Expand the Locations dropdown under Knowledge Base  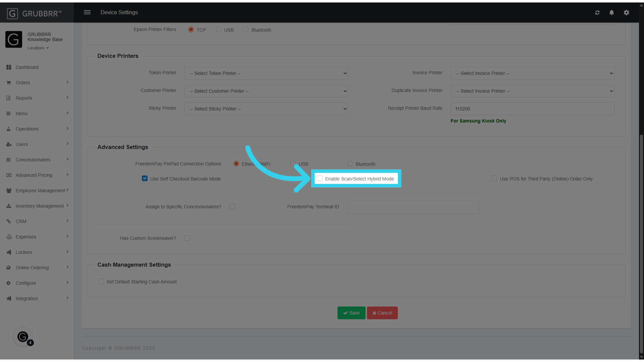click(x=38, y=48)
